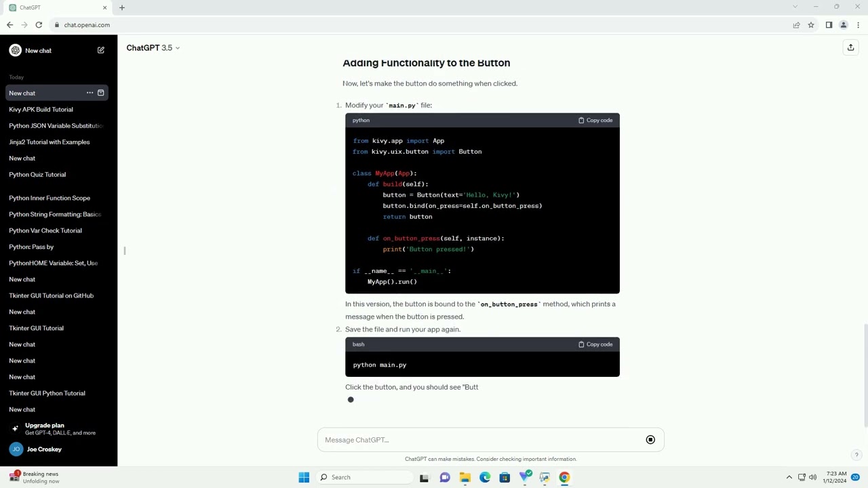Open Chrome three-dot menu
The width and height of the screenshot is (868, 488).
[x=857, y=25]
